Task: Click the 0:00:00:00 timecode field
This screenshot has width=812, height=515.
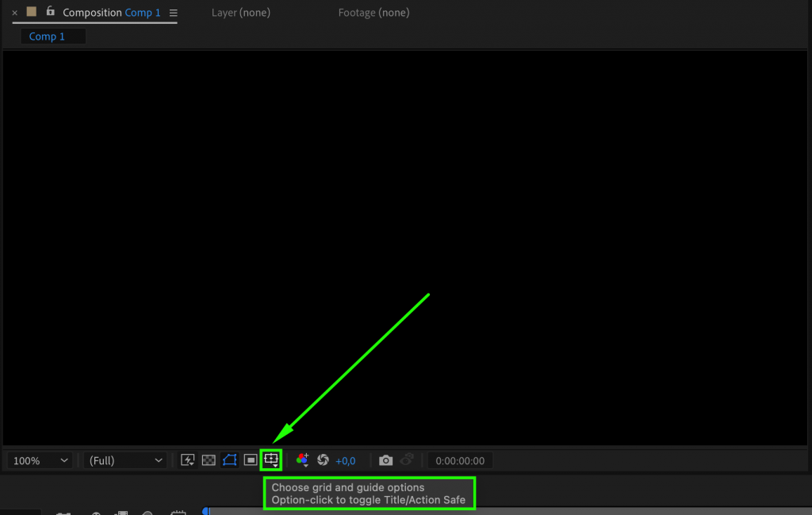Action: 459,460
